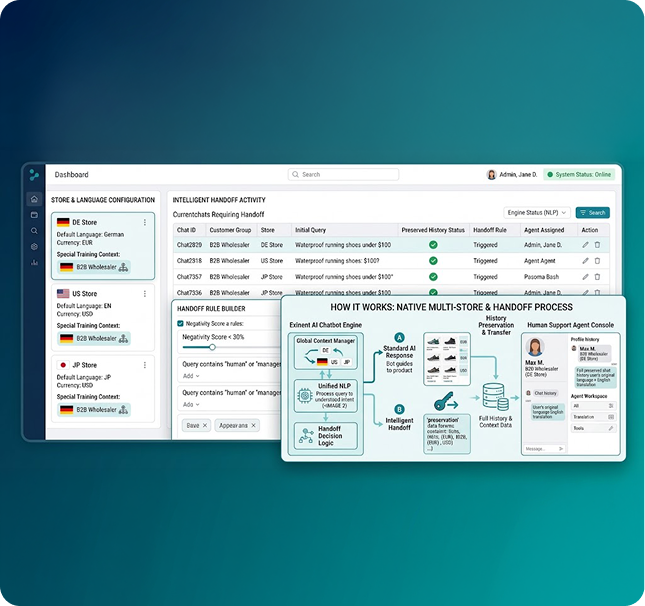645x606 pixels.
Task: Remove the Bave tag with its X
Action: [205, 425]
